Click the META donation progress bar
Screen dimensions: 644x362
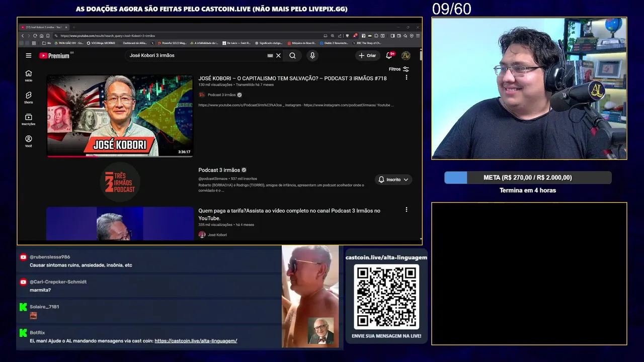point(528,177)
